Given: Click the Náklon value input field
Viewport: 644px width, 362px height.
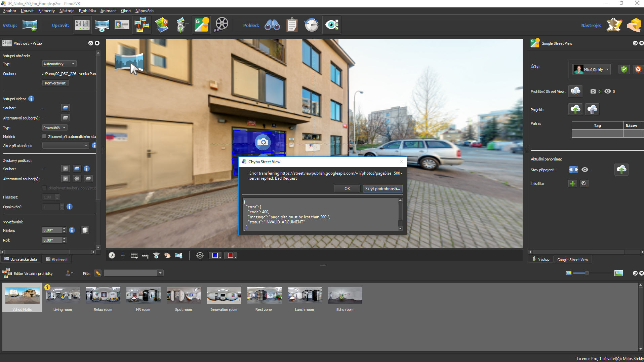Looking at the screenshot, I should tap(52, 230).
